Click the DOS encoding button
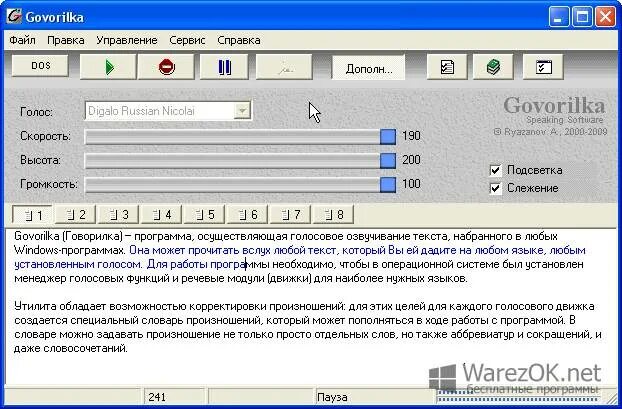The width and height of the screenshot is (622, 409). click(x=40, y=65)
